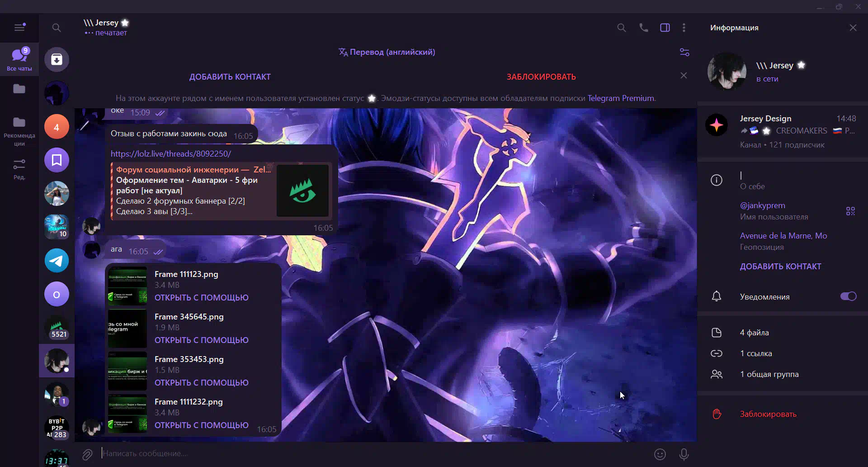Click Frame 353453.png image thumbnail
This screenshot has height=467, width=868.
pyautogui.click(x=127, y=371)
